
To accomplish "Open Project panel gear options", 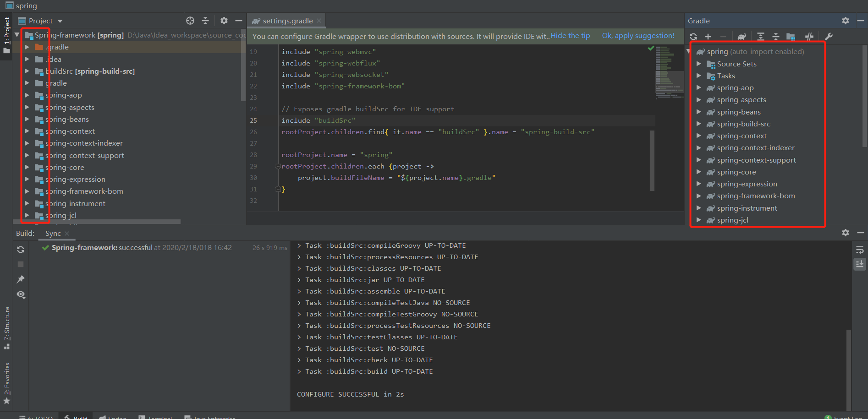I will (224, 21).
